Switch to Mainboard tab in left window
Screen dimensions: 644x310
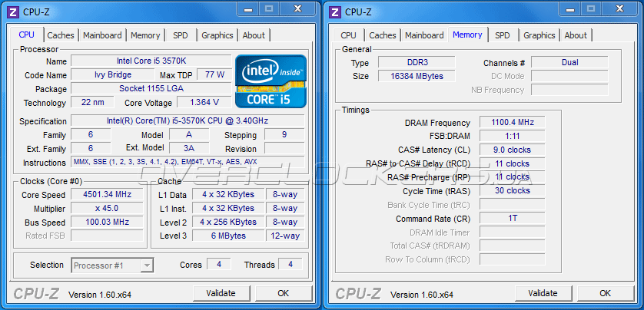(x=102, y=35)
